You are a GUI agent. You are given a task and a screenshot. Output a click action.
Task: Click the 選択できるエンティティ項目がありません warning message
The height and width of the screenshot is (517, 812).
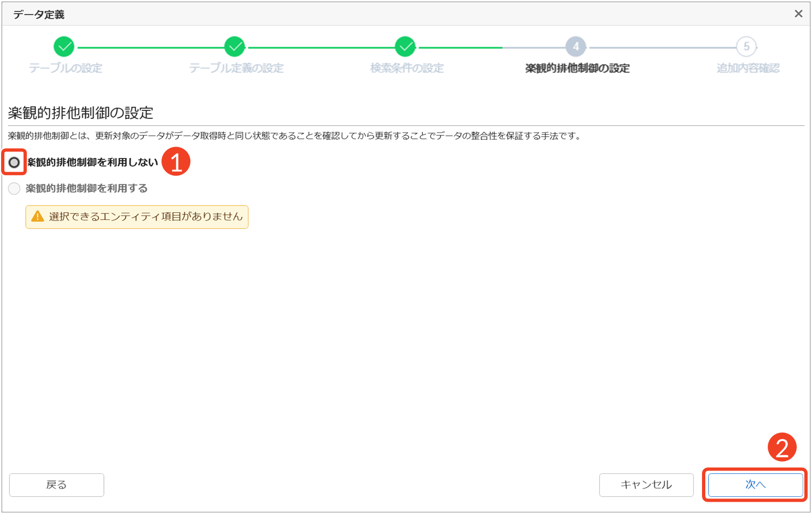click(x=145, y=217)
